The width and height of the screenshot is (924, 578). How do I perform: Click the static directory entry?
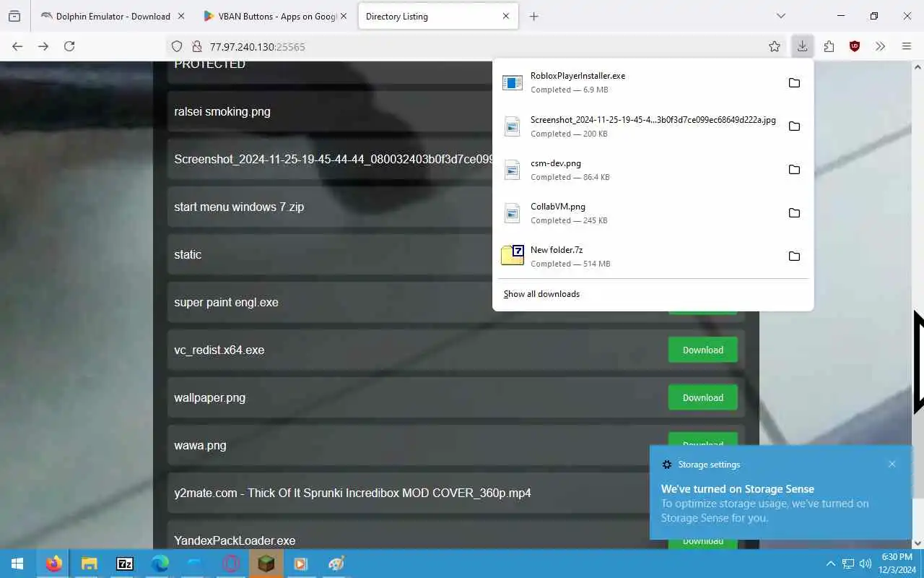188,254
